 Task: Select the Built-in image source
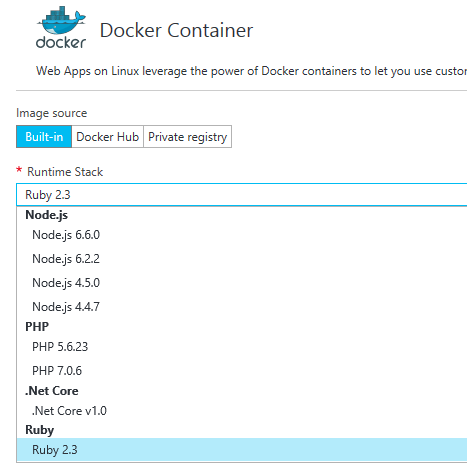click(x=44, y=137)
